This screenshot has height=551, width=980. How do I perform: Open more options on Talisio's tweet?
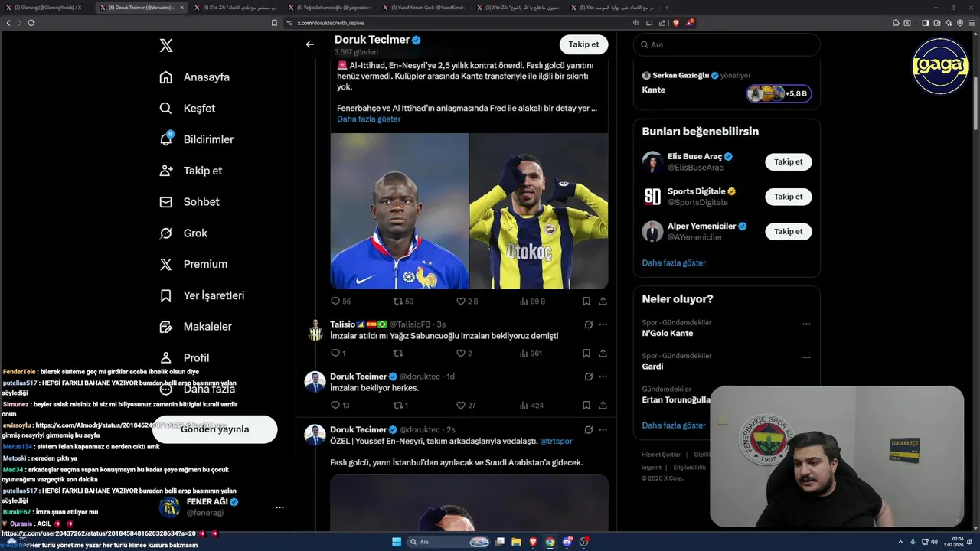(x=603, y=324)
